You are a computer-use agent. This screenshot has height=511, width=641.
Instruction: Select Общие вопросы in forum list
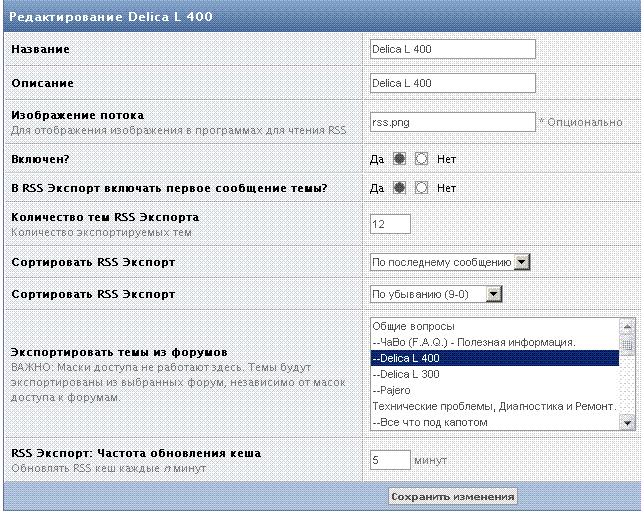tap(495, 326)
